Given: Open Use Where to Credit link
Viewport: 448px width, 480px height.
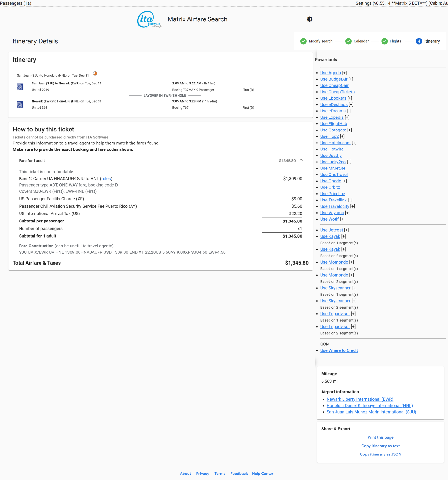Looking at the screenshot, I should (x=339, y=350).
